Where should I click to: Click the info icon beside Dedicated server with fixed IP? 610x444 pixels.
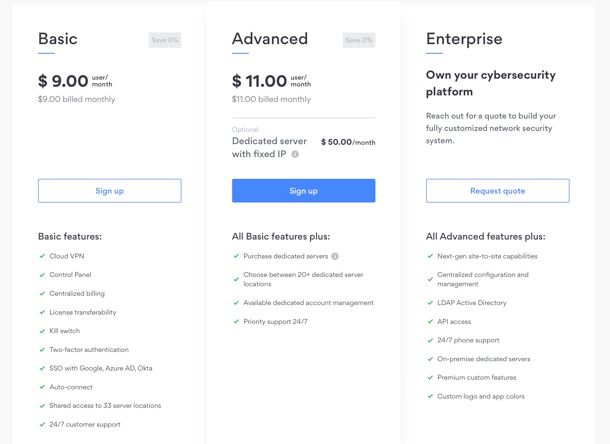295,154
